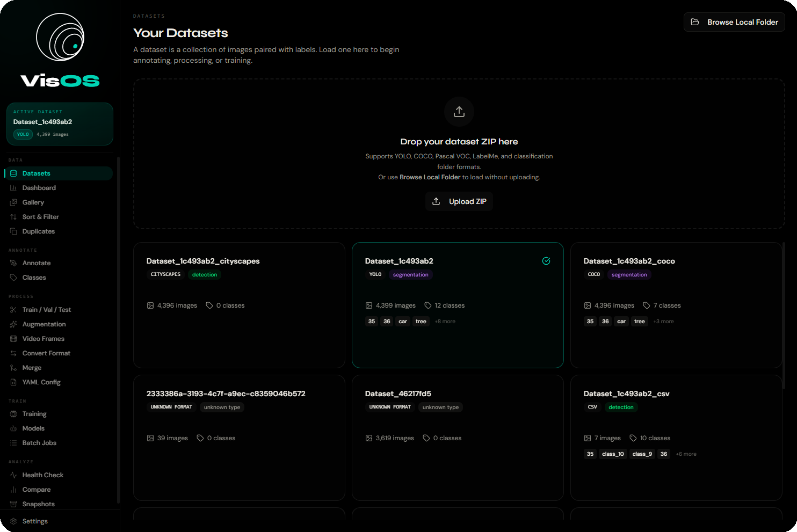Open the Dataset_46217fd5 card
Viewport: 797px width, 532px height.
[458, 438]
